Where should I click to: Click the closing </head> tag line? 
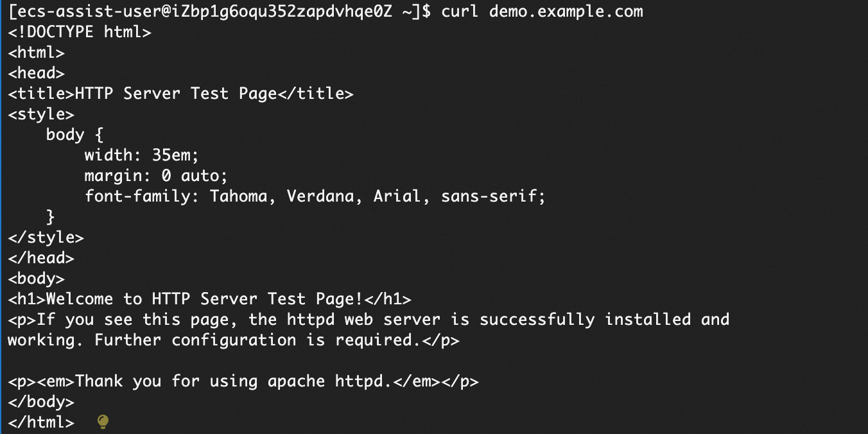tap(41, 258)
